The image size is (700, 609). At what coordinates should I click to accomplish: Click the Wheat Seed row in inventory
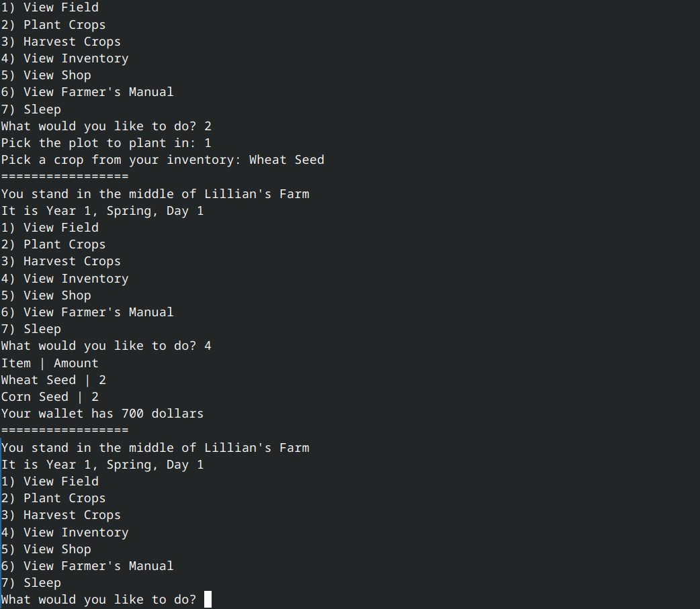54,380
